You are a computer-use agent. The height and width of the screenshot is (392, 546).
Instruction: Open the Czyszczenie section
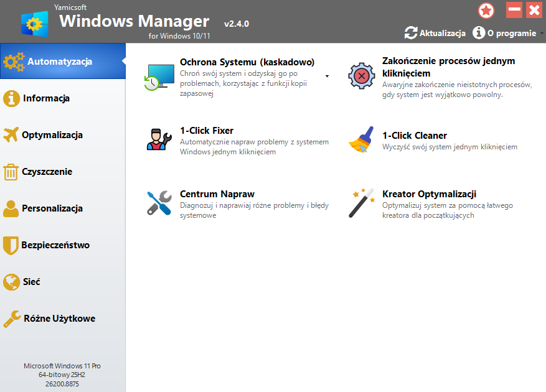(47, 172)
